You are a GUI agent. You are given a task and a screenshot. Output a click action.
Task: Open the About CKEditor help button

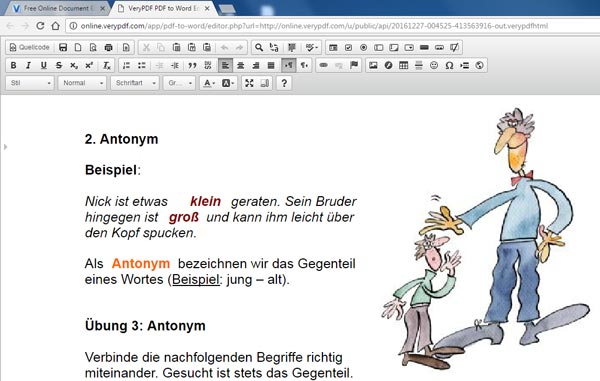(284, 83)
